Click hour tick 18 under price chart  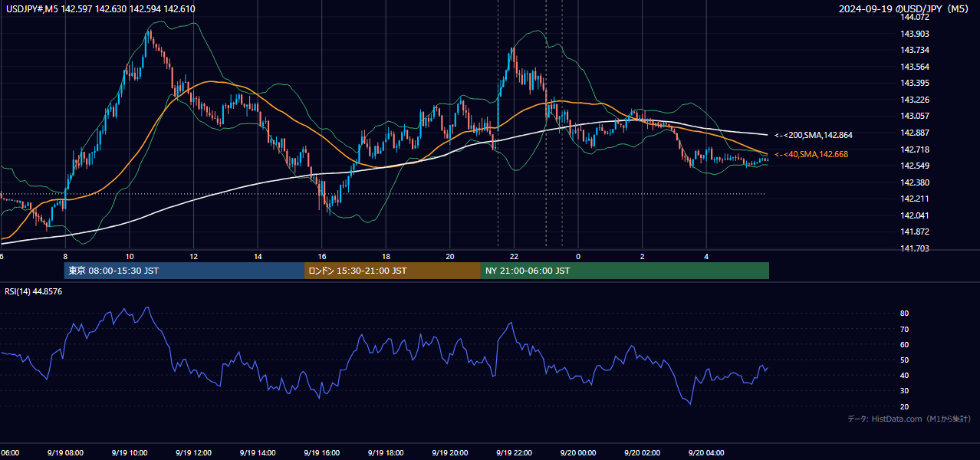coord(386,257)
